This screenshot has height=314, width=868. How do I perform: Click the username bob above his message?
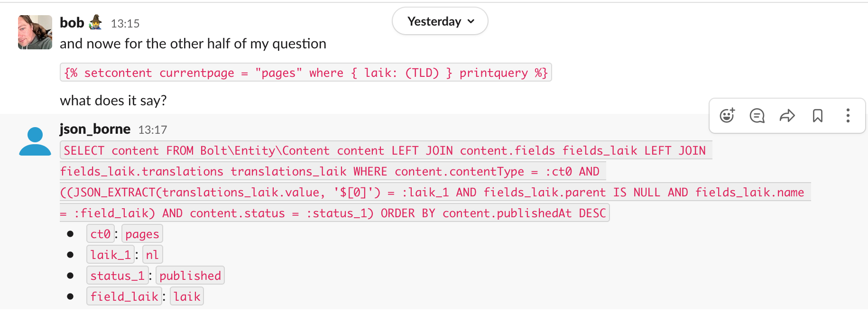coord(71,22)
